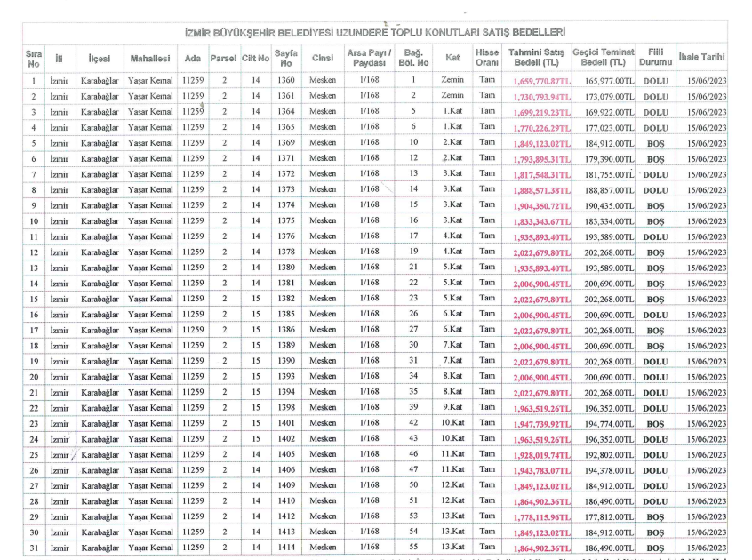
Task: Select 'Zemin' floor cell in row 2
Action: tap(452, 95)
